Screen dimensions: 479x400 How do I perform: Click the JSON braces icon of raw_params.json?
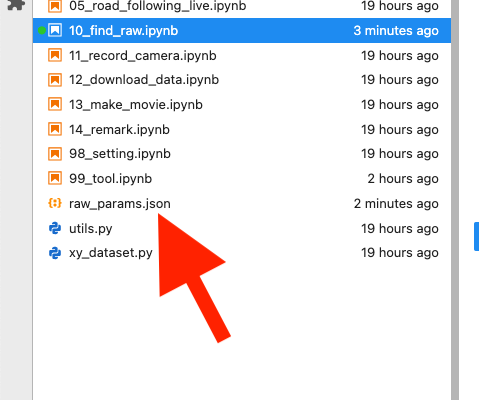[x=55, y=203]
